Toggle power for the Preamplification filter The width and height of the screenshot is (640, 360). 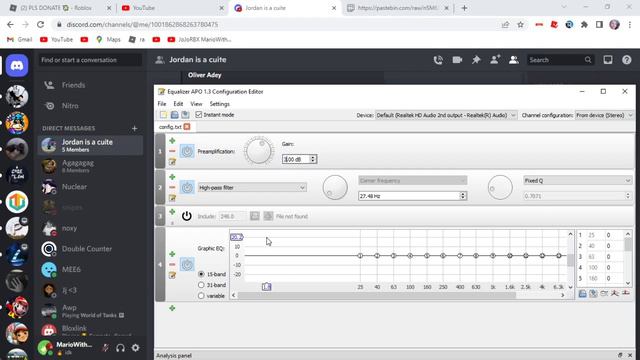tap(187, 151)
